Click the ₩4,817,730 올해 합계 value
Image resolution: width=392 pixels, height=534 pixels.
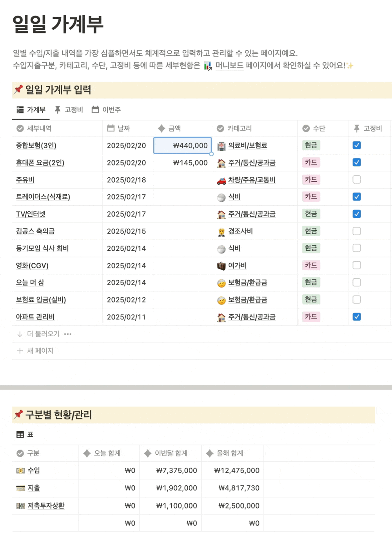239,488
